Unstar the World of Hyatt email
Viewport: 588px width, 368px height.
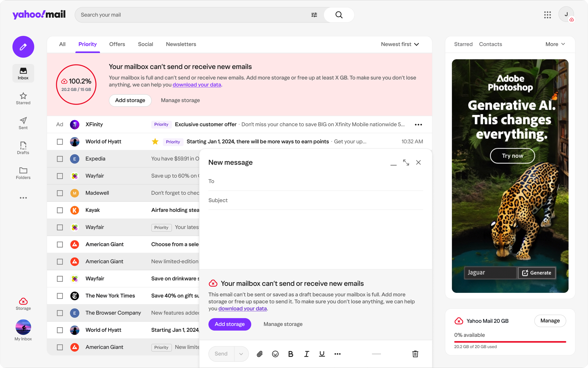tap(155, 142)
